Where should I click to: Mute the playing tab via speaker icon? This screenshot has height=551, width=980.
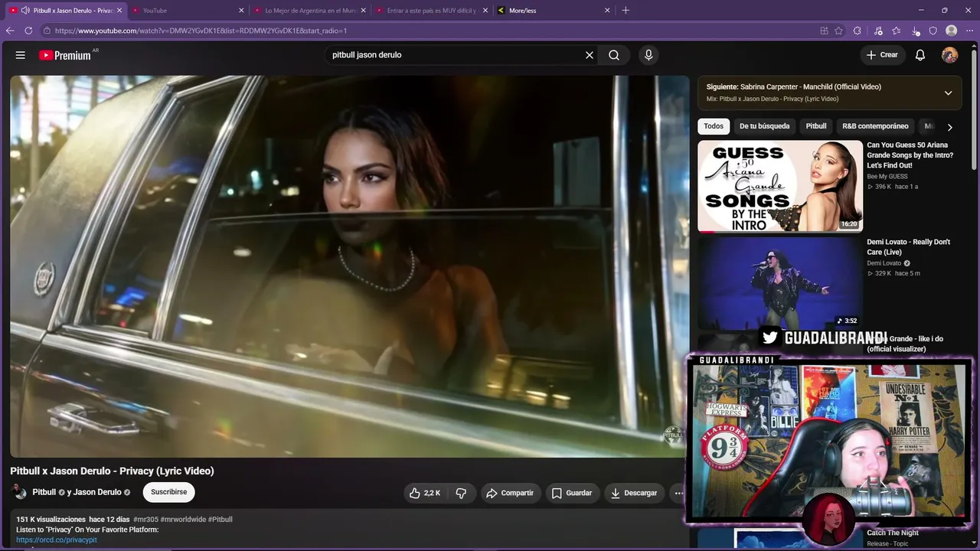[25, 11]
